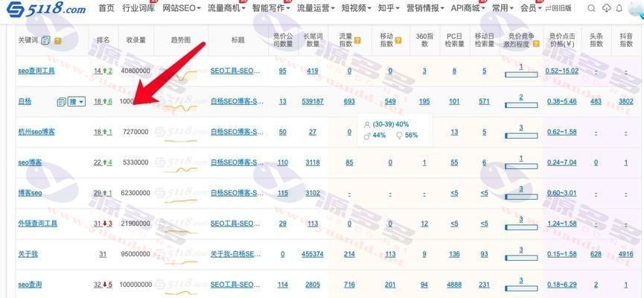Screen dimensions: 644x298
Task: Sort by the 排名 column header
Action: click(103, 40)
